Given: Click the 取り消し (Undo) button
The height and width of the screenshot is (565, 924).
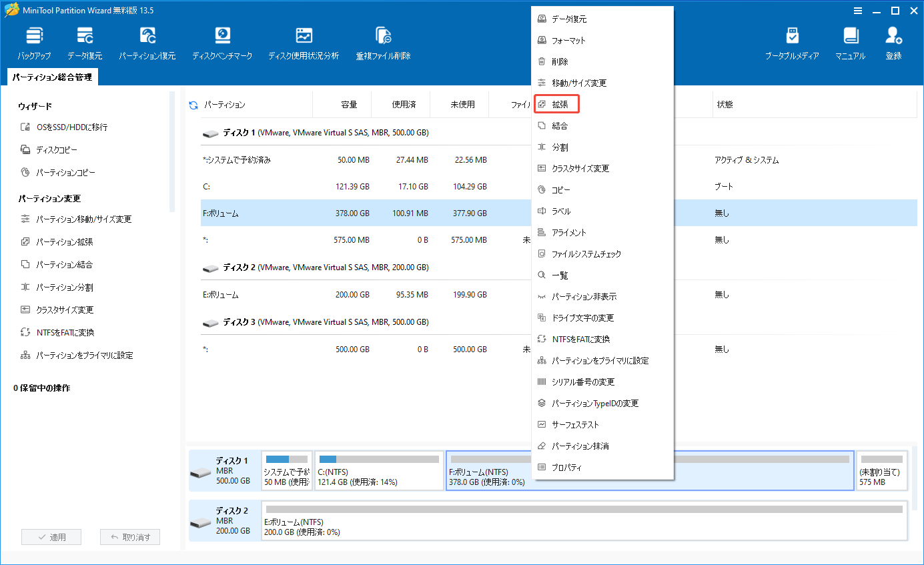Looking at the screenshot, I should [130, 536].
